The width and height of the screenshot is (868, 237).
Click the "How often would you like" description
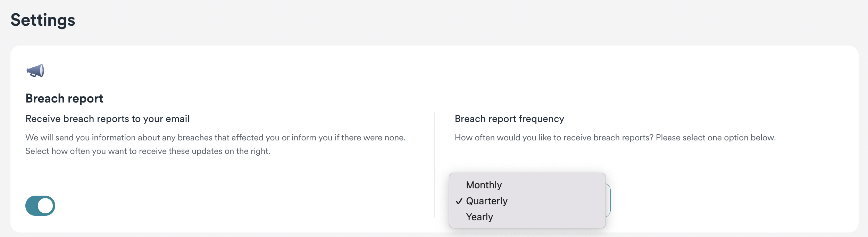[x=554, y=138]
